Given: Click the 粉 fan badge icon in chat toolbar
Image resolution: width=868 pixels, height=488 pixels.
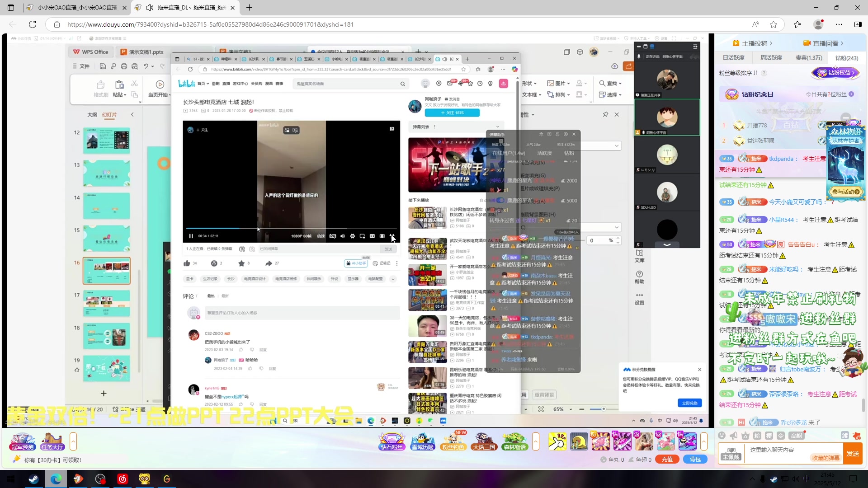Looking at the screenshot, I should coord(757,436).
